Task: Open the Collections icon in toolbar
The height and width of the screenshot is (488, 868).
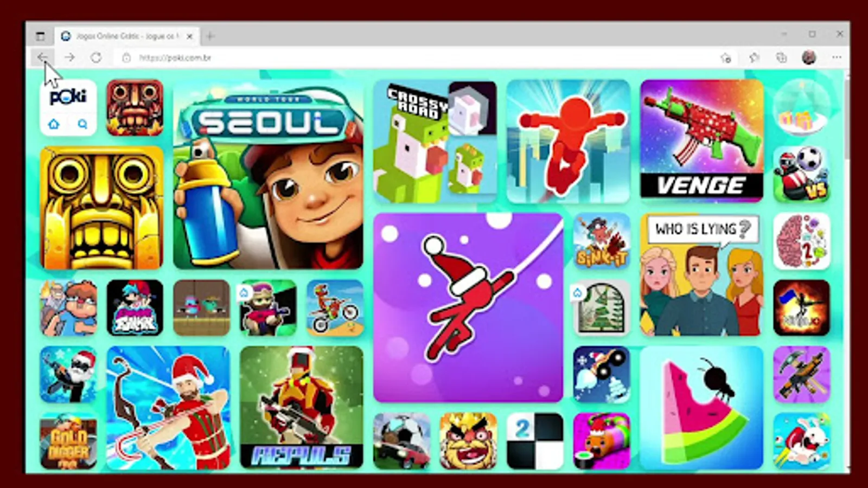Action: coord(781,57)
